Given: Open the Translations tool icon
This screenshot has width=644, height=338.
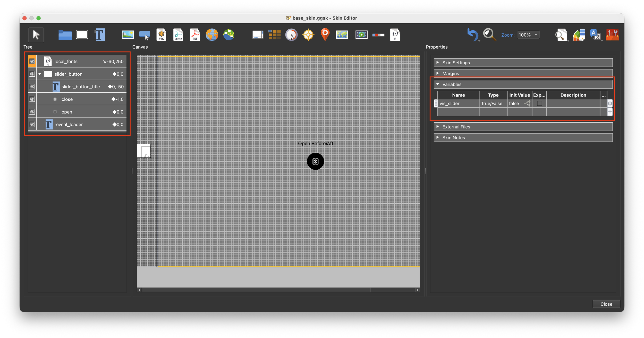Looking at the screenshot, I should [595, 35].
